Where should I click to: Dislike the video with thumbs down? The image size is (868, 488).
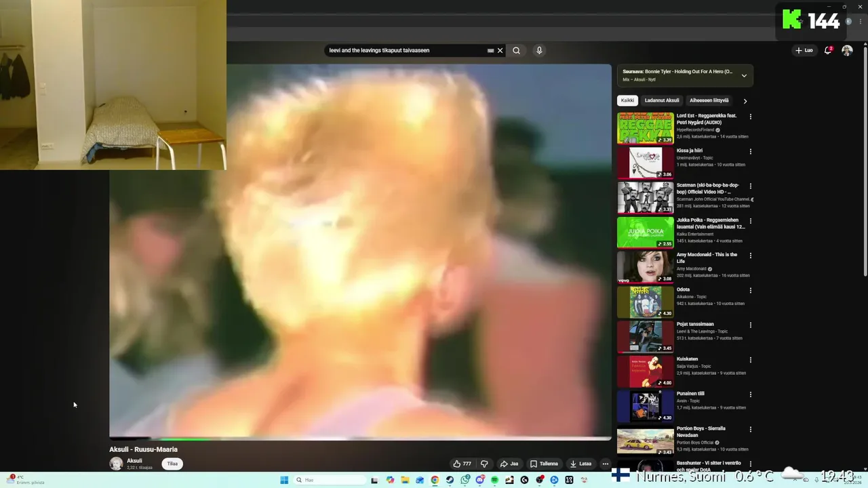coord(484,464)
